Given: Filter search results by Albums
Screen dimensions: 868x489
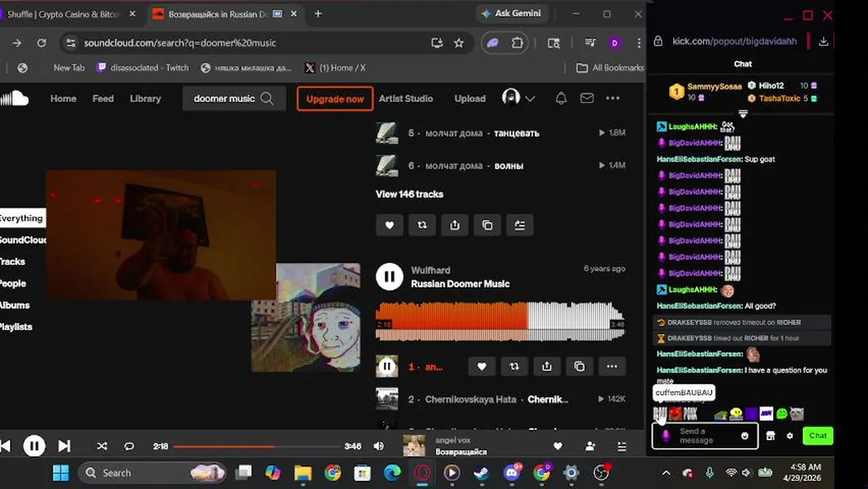Looking at the screenshot, I should pos(14,305).
